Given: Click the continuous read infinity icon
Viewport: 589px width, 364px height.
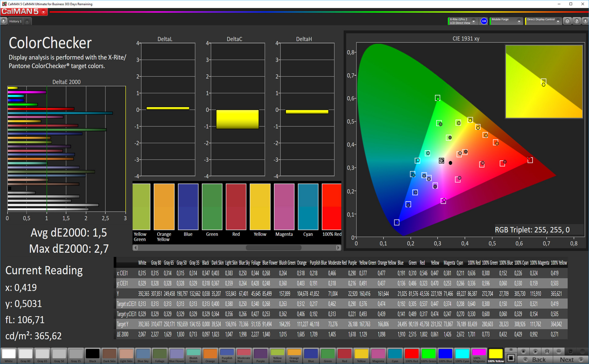Looking at the screenshot, I should pos(559,351).
